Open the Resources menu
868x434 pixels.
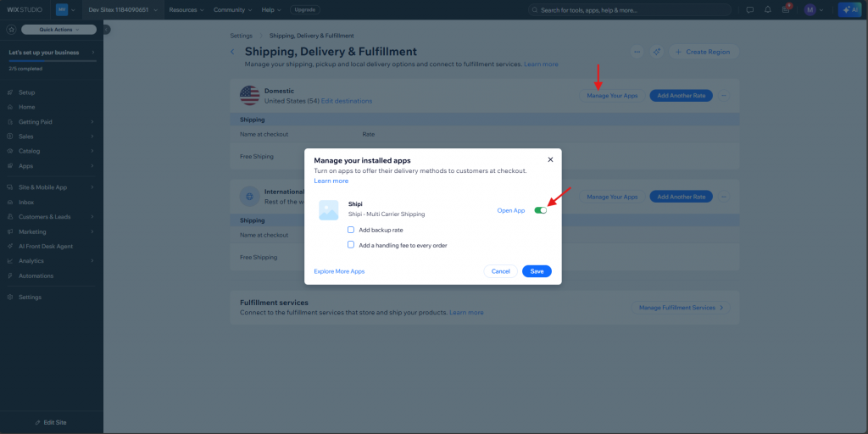click(x=186, y=10)
